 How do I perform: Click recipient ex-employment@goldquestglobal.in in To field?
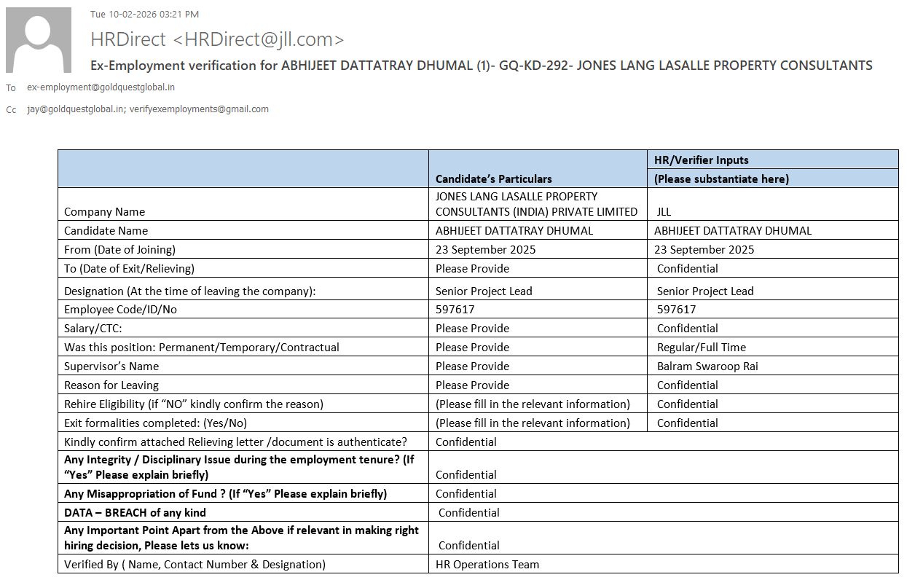[x=101, y=87]
